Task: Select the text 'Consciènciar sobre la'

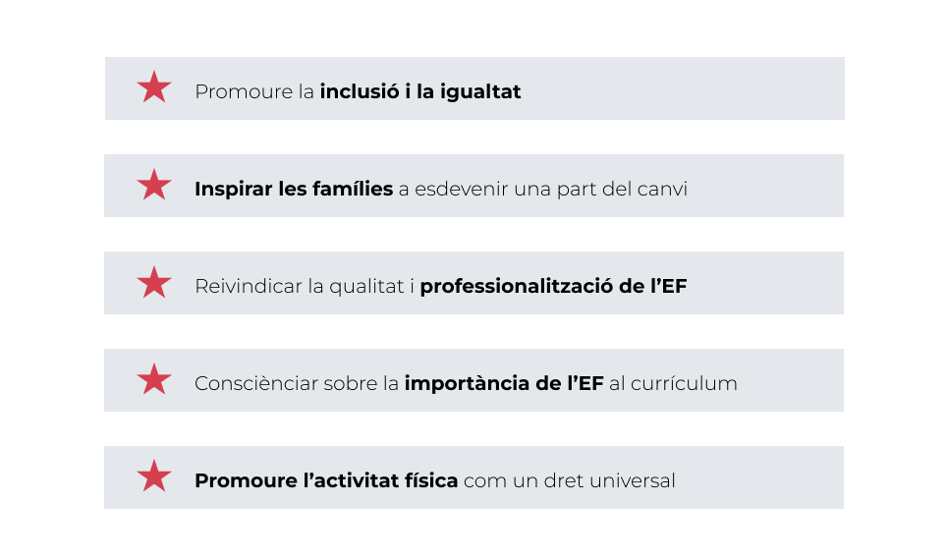Action: [297, 383]
